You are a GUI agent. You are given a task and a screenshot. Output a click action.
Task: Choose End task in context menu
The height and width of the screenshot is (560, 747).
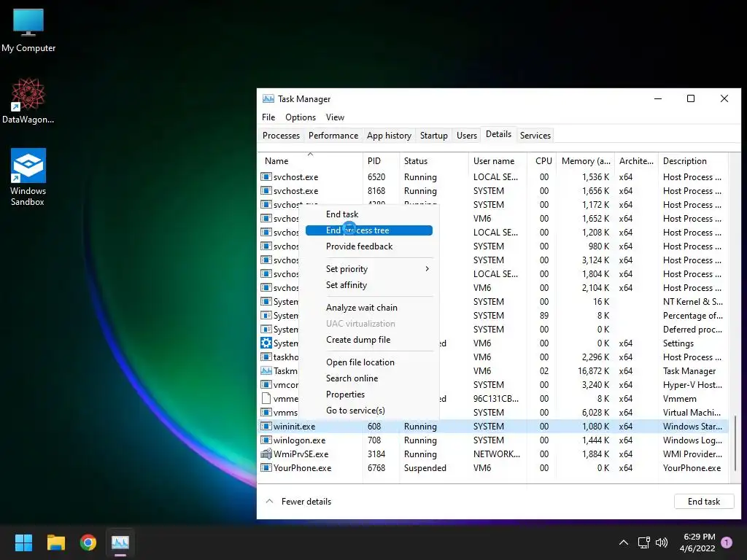[x=369, y=214]
